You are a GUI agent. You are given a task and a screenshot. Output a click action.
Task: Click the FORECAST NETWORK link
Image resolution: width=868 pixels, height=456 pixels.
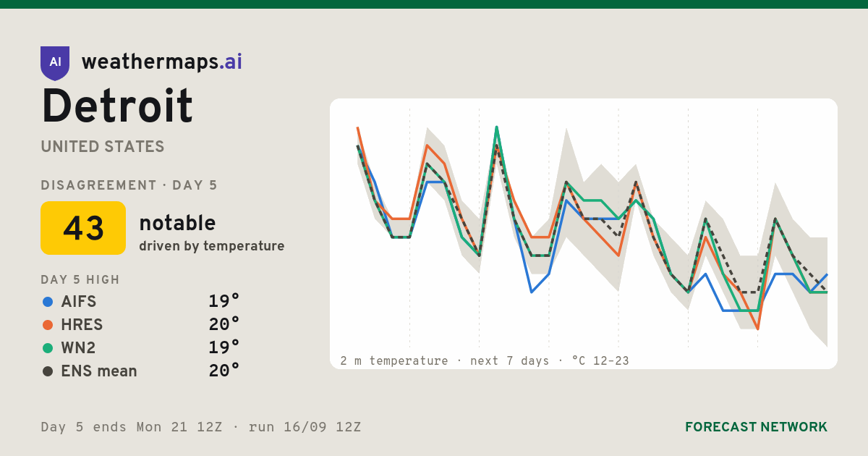756,427
